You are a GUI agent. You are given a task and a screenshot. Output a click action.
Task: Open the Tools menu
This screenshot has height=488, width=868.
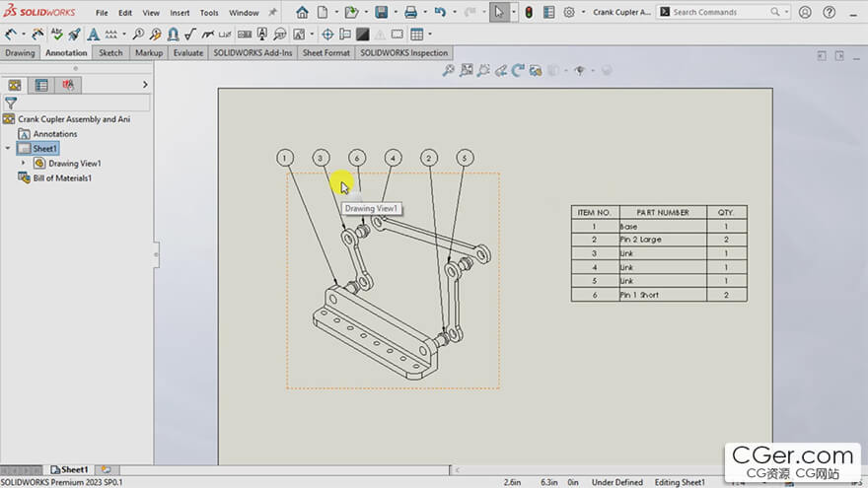[x=209, y=12]
